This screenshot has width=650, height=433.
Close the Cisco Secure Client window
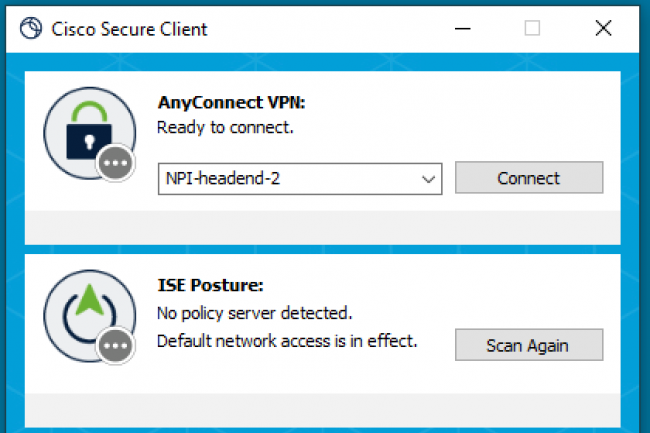point(603,28)
